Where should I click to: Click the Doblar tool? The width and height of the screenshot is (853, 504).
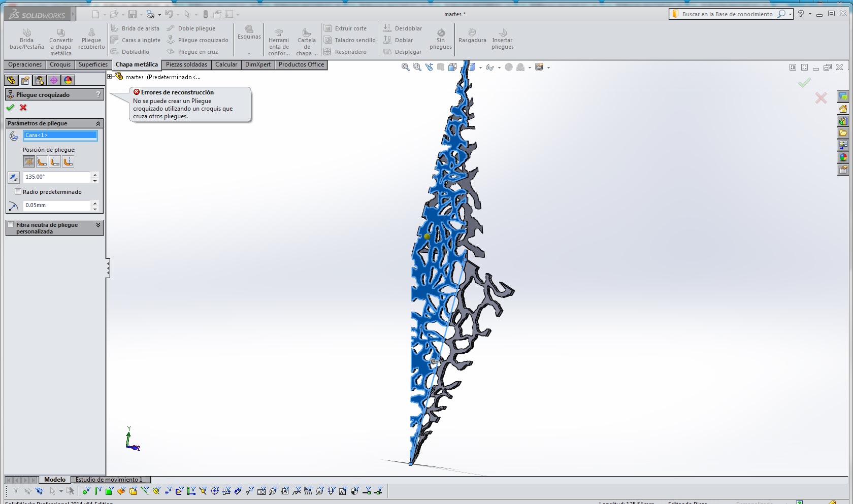point(398,40)
